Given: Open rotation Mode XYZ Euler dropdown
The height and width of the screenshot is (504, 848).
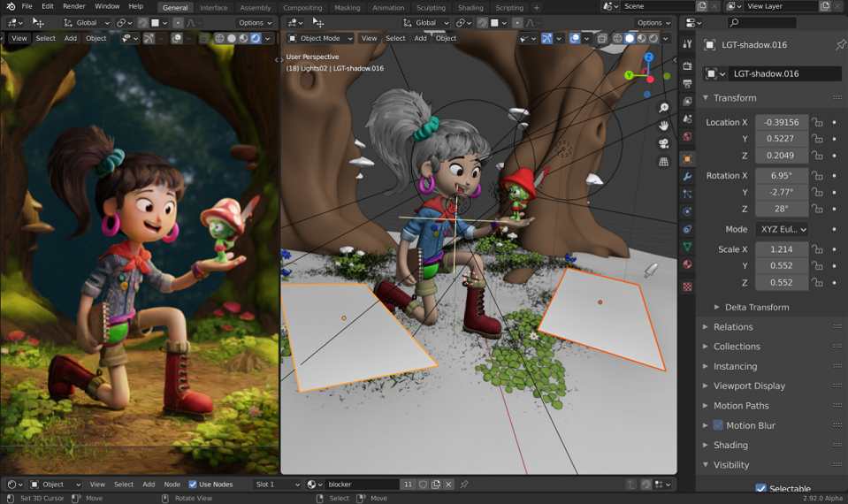Looking at the screenshot, I should coord(782,229).
